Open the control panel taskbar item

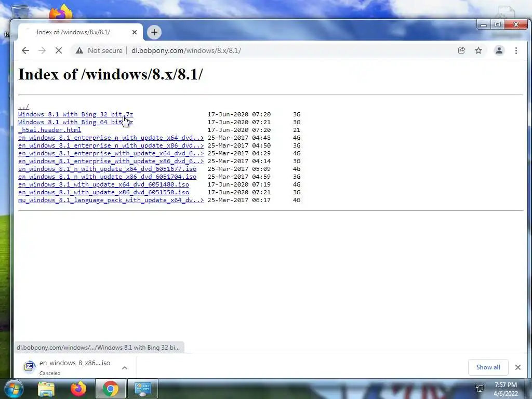click(x=143, y=389)
